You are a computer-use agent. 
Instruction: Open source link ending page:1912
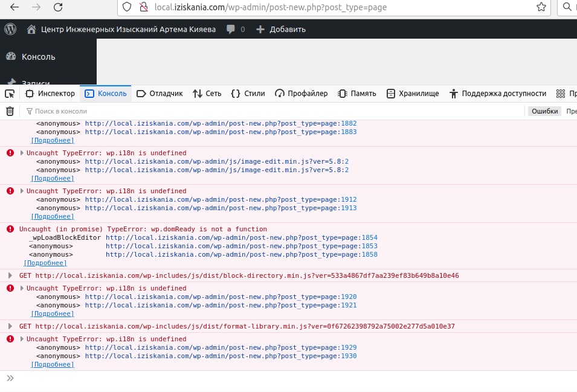(x=221, y=200)
